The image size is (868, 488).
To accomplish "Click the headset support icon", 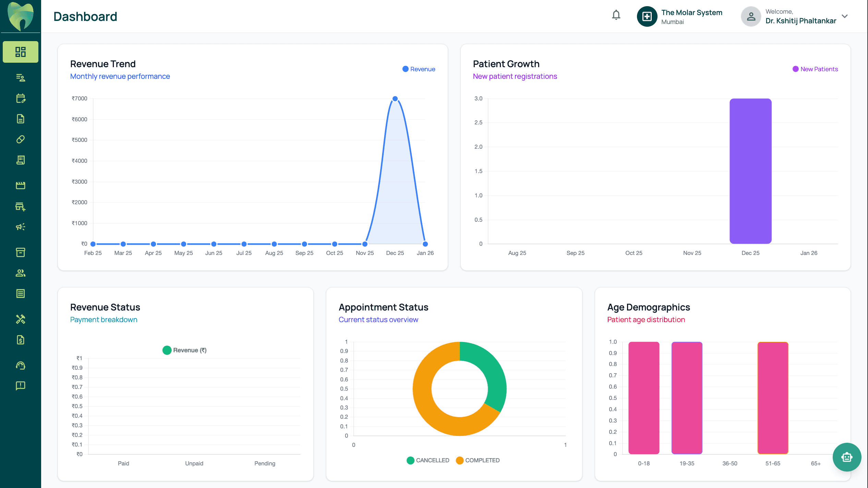I will coord(21,365).
